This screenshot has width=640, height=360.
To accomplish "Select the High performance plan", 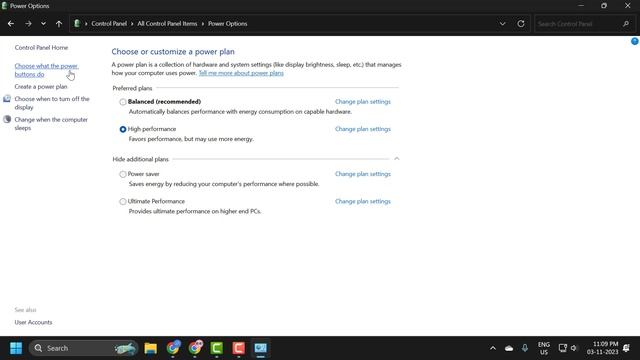I will tap(122, 129).
